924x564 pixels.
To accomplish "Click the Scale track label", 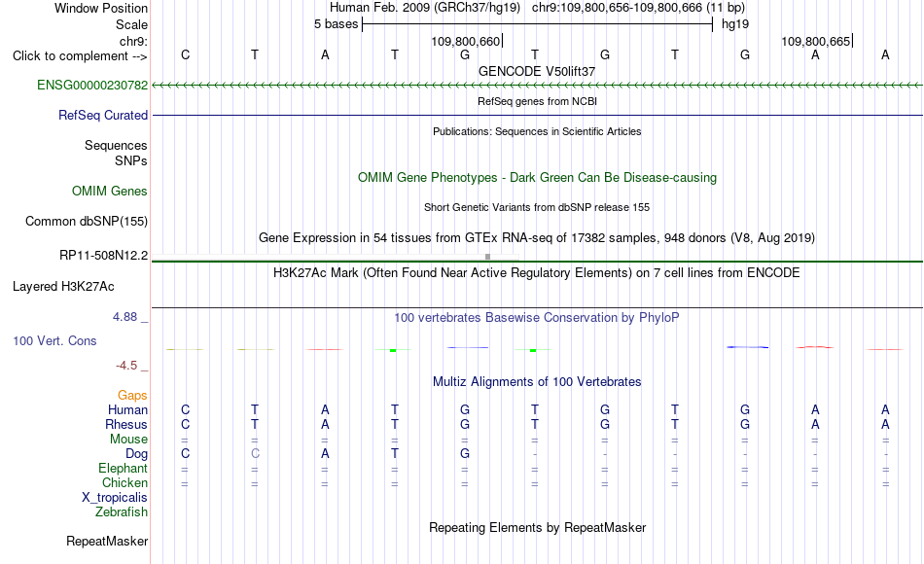I will coord(131,24).
